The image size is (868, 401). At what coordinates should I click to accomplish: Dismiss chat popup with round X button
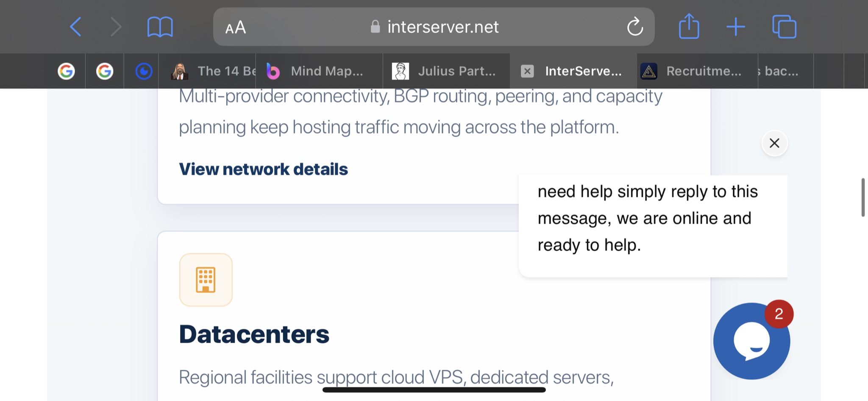(774, 143)
